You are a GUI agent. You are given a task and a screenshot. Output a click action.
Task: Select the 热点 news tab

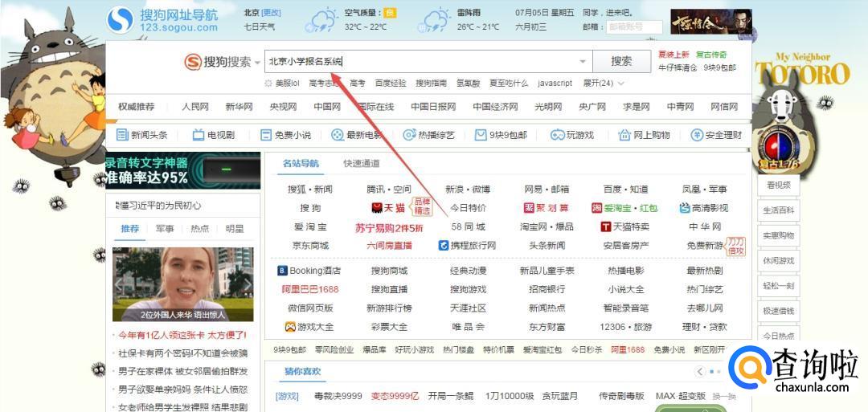200,228
